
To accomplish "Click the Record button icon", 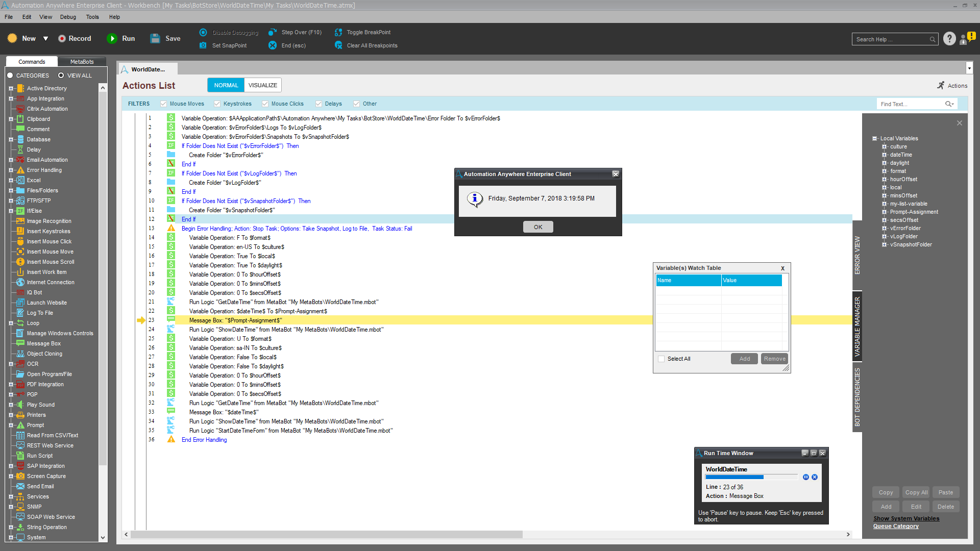I will [62, 39].
